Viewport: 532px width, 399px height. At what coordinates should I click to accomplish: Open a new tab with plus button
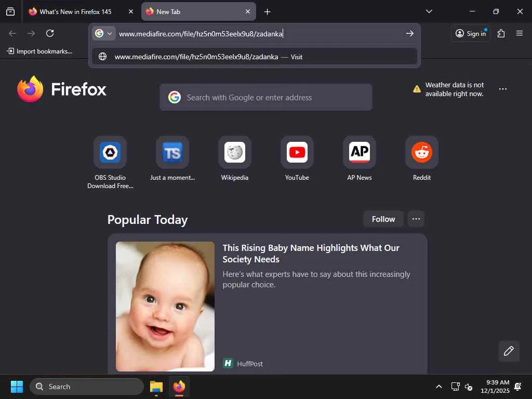point(268,12)
